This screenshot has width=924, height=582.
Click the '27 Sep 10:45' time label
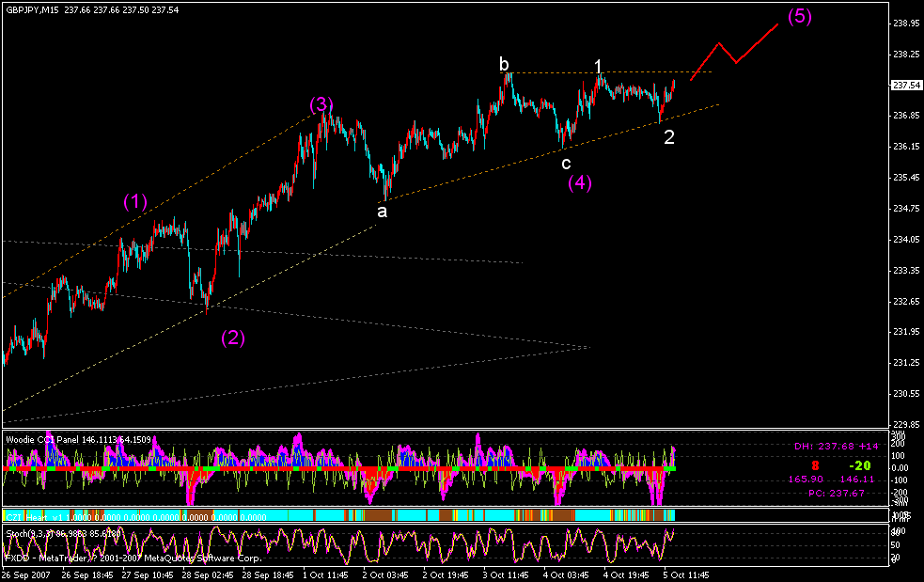(x=148, y=574)
